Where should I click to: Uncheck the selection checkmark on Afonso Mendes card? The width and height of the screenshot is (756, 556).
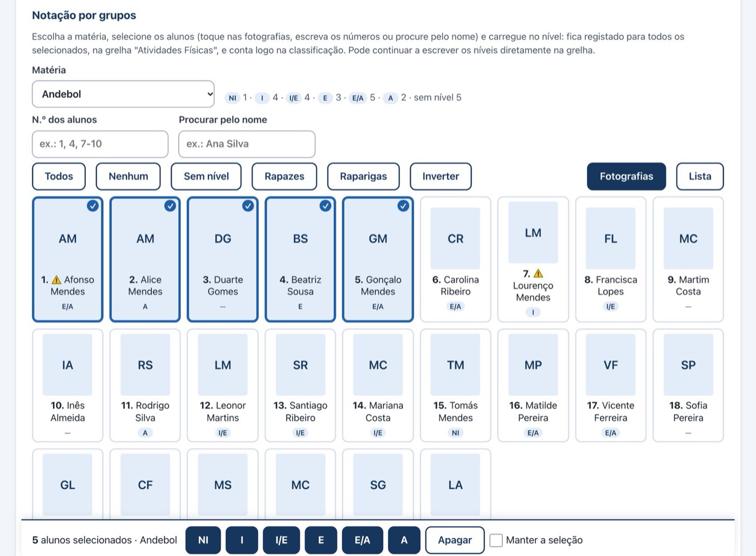(93, 206)
